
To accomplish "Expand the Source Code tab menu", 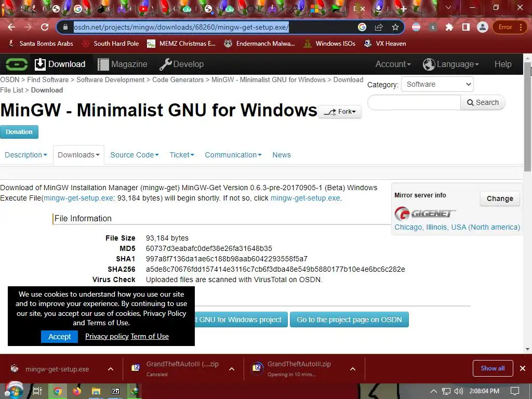I will (135, 155).
